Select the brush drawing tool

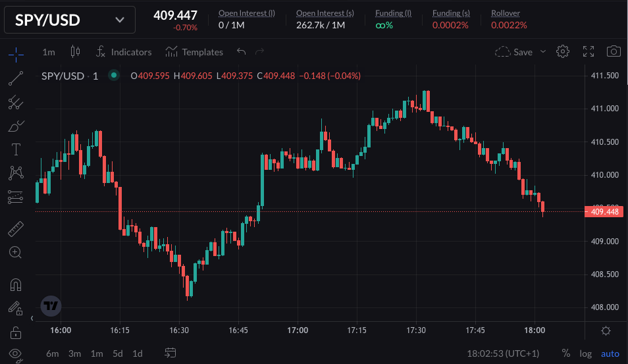coord(16,126)
